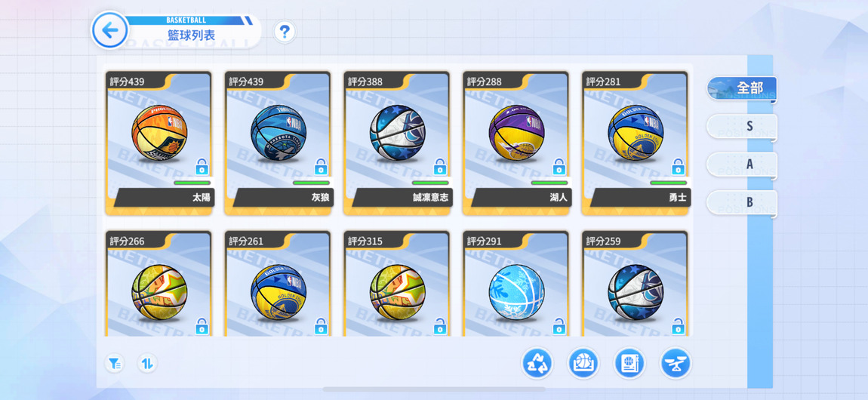Screen dimensions: 868x400
Task: Open the basketball handbook book icon
Action: 629,364
